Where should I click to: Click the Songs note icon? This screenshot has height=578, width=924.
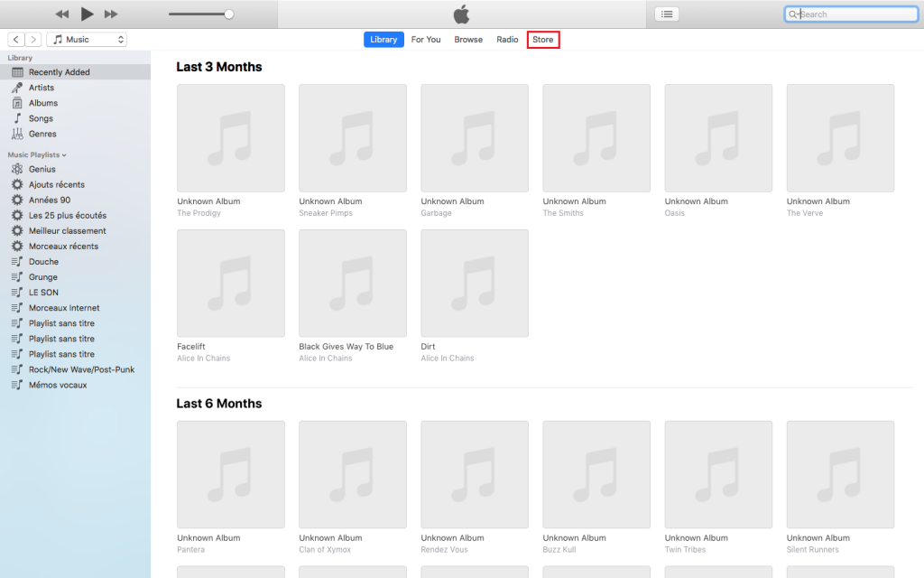(x=18, y=118)
